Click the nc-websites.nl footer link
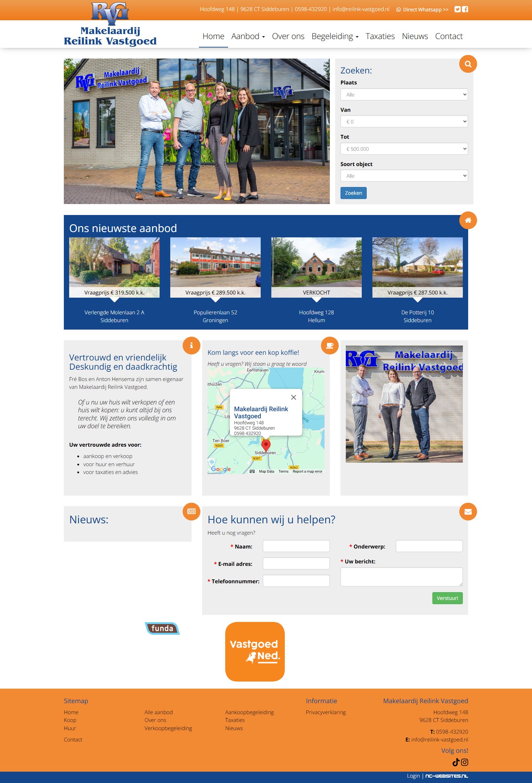Screen dimensions: 532x783 point(447,776)
